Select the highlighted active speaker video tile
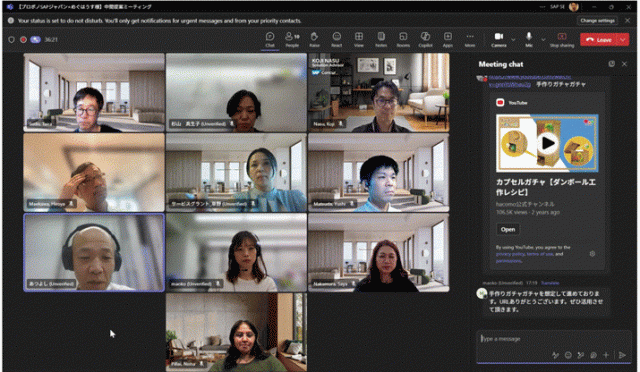 point(94,252)
